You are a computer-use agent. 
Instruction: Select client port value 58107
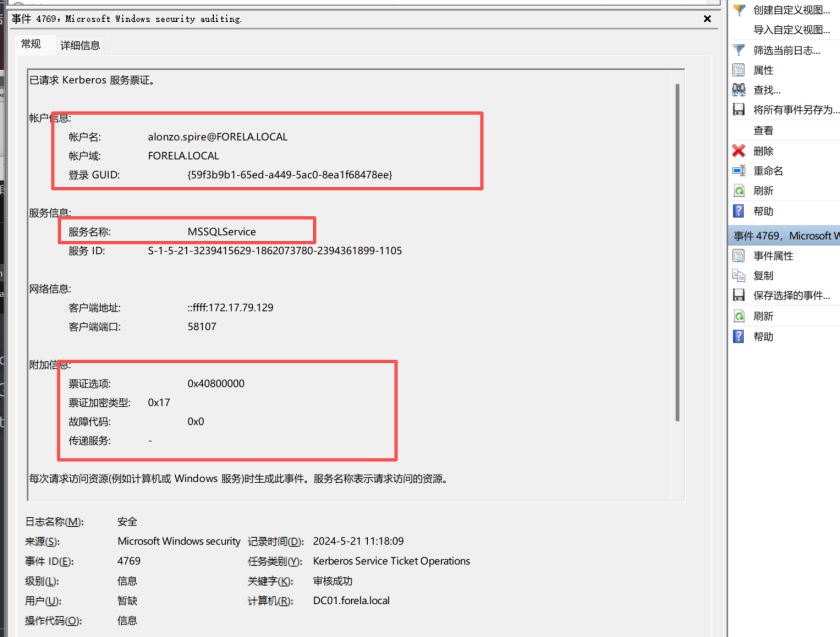202,327
